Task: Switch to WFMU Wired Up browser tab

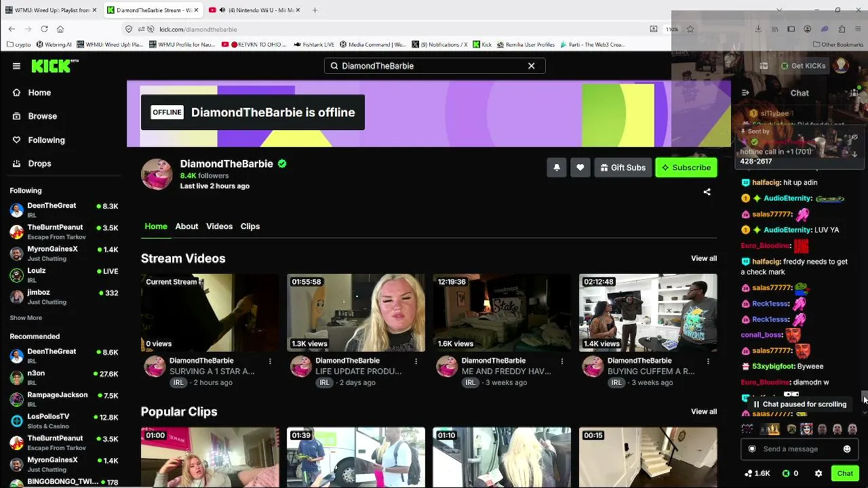Action: click(52, 10)
